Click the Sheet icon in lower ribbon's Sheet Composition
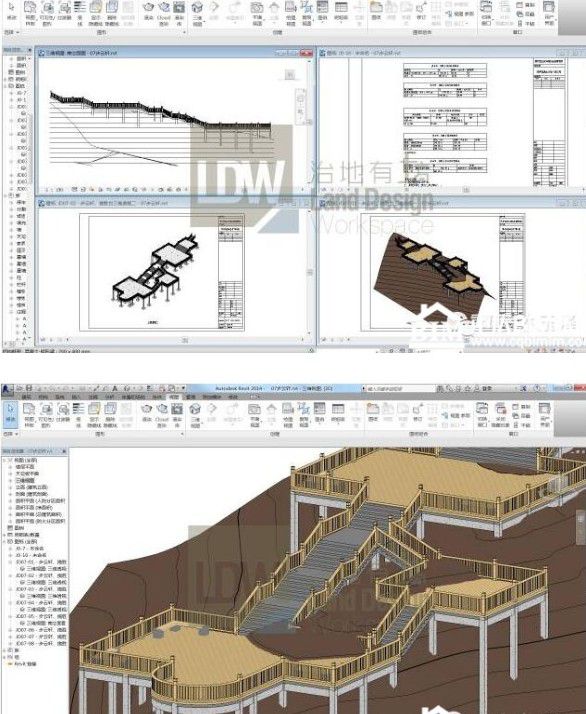This screenshot has width=586, height=714. click(x=373, y=413)
